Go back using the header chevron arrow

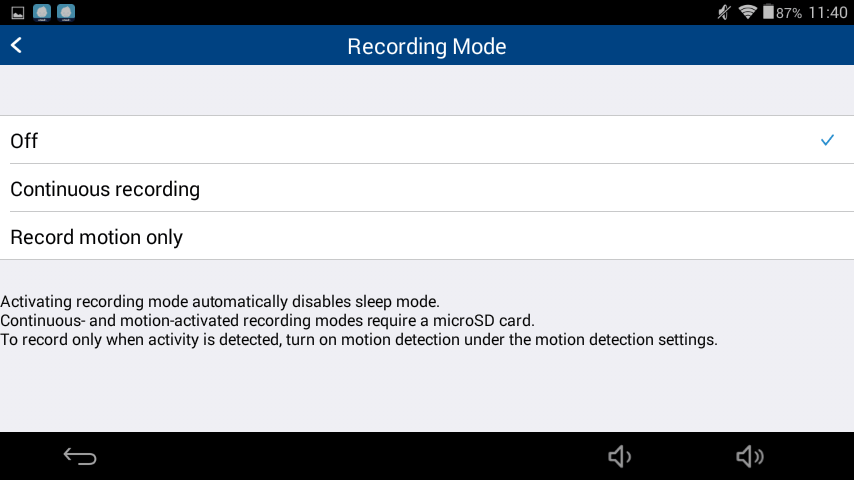16,45
